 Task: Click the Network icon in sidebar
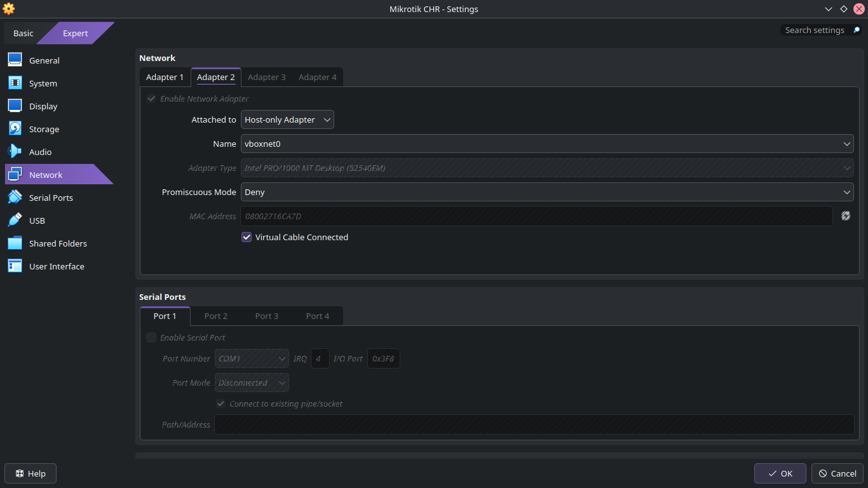pos(15,175)
